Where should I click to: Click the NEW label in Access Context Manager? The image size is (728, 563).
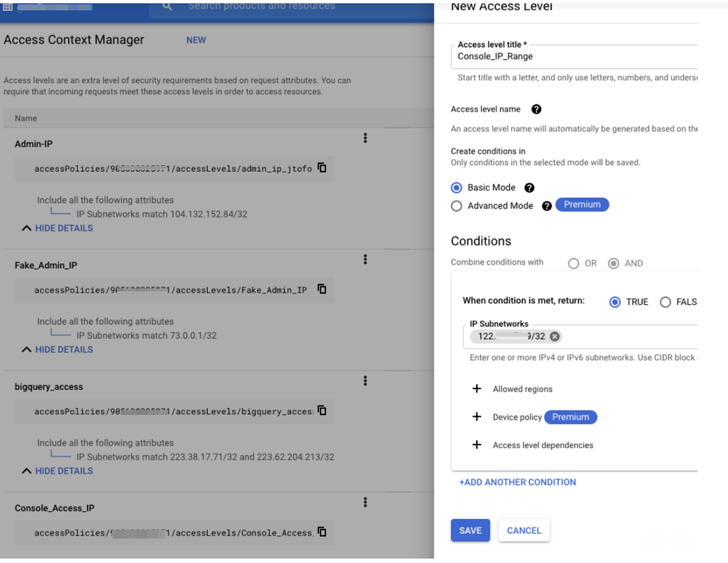coord(195,40)
